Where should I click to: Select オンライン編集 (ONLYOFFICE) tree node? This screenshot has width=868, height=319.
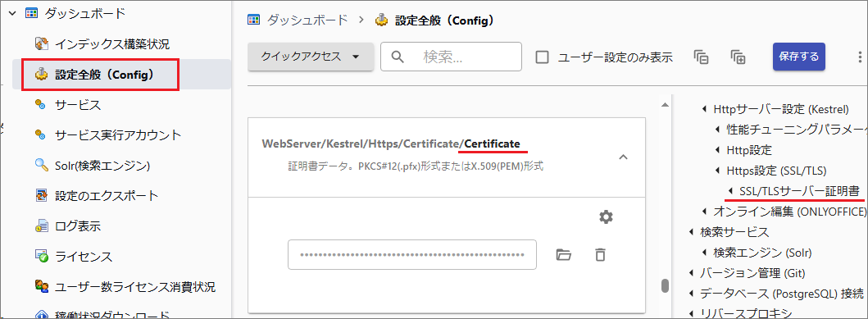tap(790, 212)
